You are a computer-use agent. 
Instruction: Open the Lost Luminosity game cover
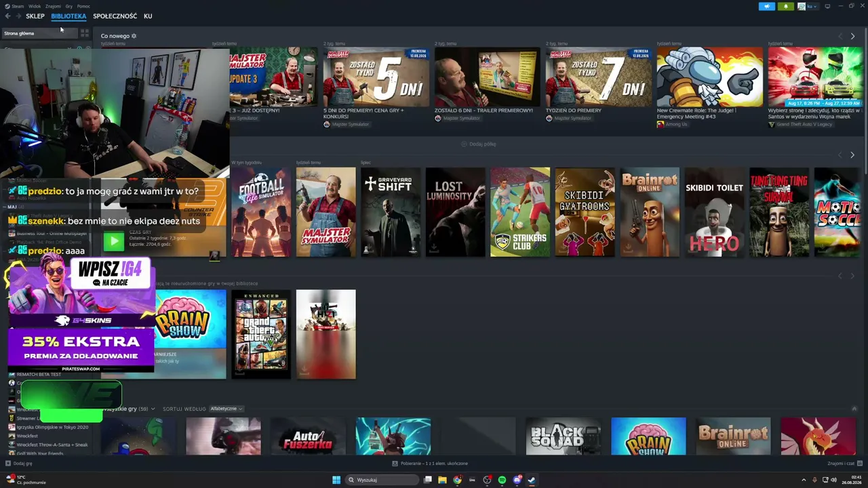click(x=456, y=212)
